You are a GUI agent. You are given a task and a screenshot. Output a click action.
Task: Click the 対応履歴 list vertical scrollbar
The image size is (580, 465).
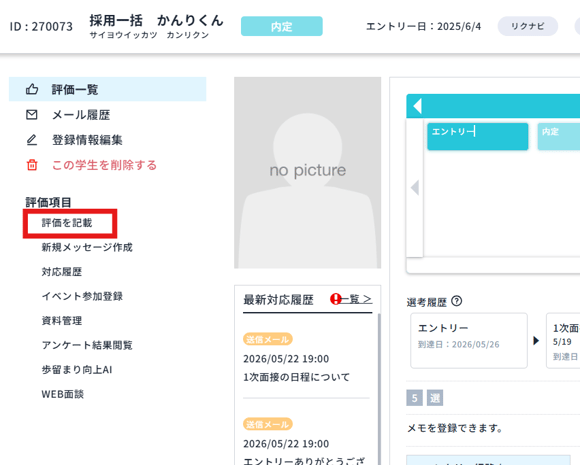[379, 388]
